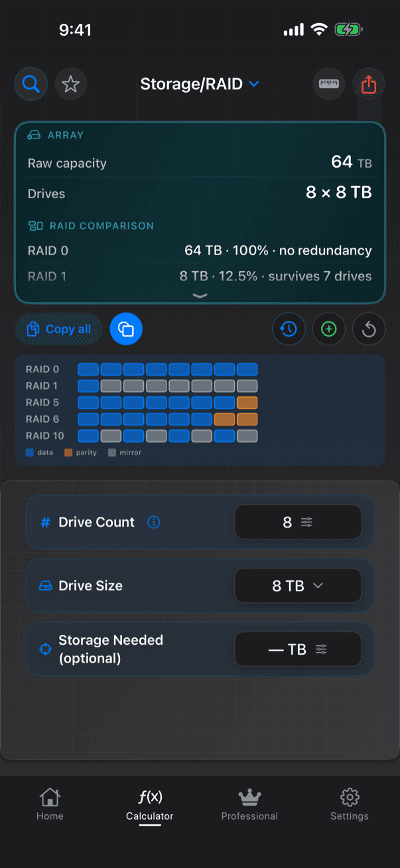Tap the red share icon

pos(369,84)
